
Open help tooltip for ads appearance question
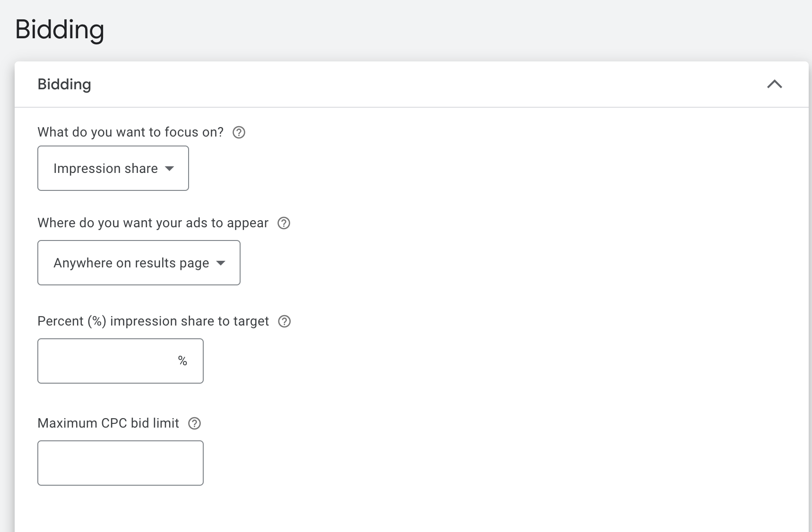tap(284, 223)
